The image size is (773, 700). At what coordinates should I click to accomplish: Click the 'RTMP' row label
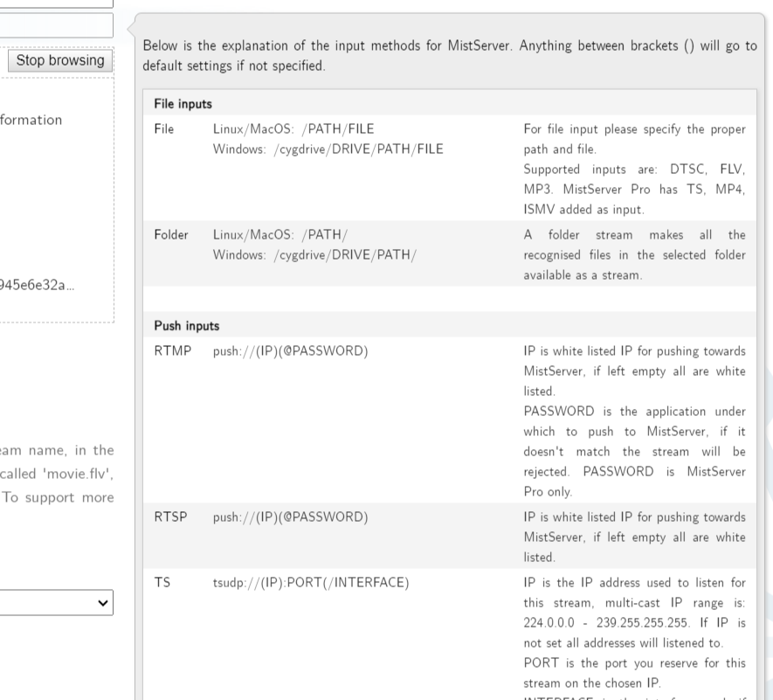tap(173, 351)
